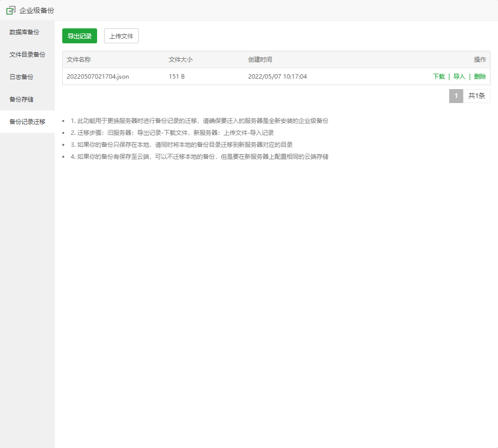This screenshot has width=498, height=448.
Task: Import the record using the 导入 link
Action: (459, 77)
